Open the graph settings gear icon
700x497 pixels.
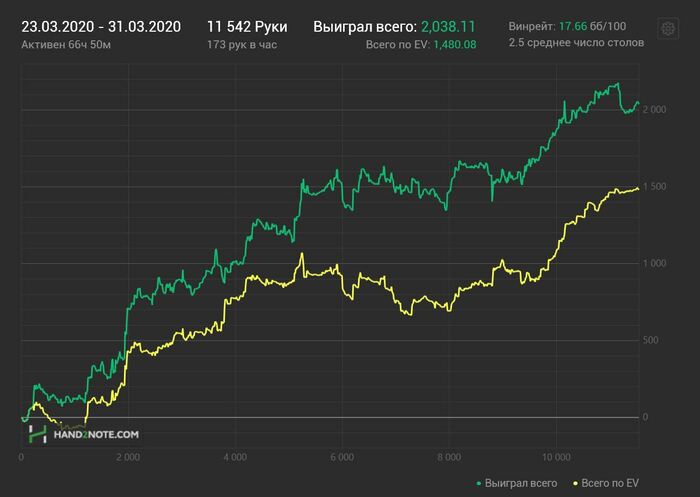(x=668, y=29)
